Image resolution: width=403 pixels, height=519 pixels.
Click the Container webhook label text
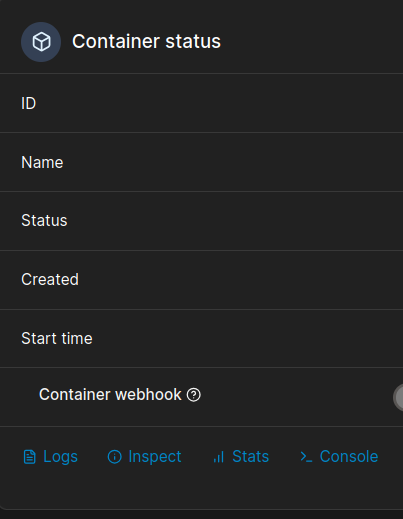(110, 395)
